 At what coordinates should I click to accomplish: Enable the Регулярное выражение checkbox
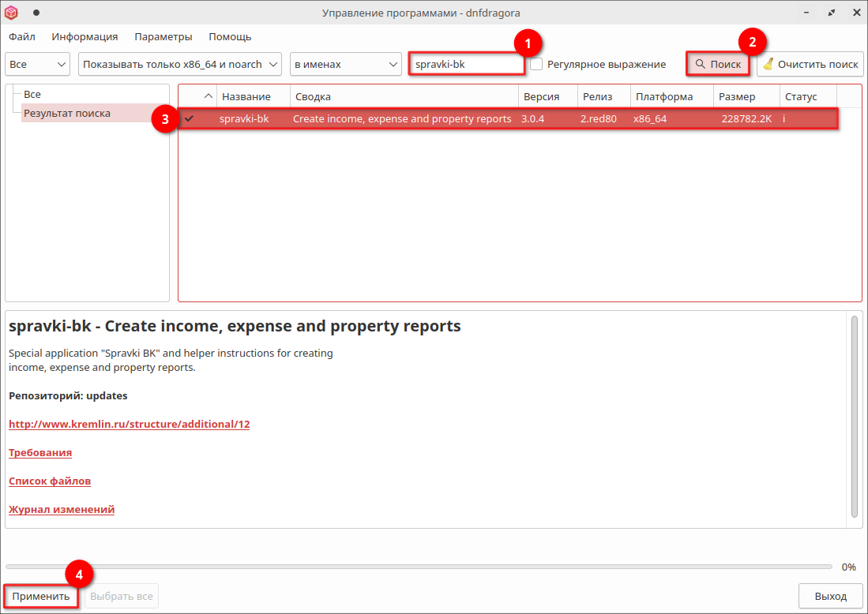tap(536, 64)
